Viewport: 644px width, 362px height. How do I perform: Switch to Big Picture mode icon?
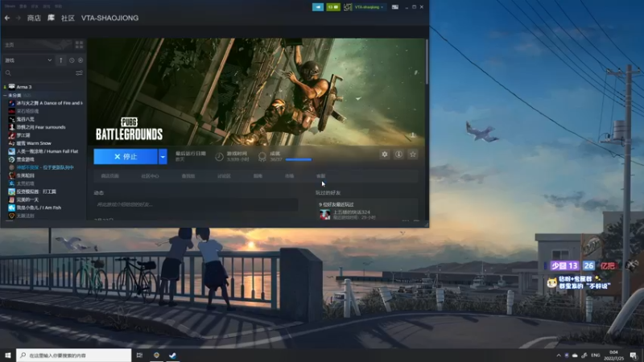click(395, 7)
